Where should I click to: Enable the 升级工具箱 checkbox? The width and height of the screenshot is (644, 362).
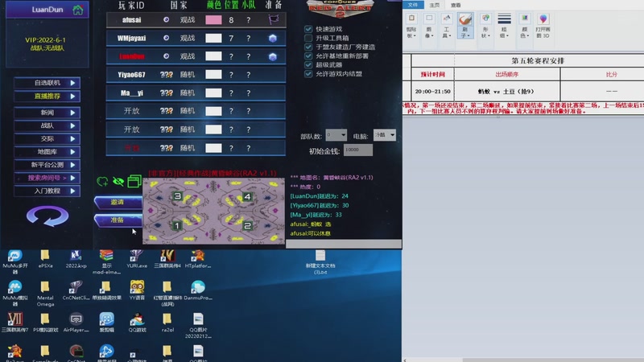[308, 38]
